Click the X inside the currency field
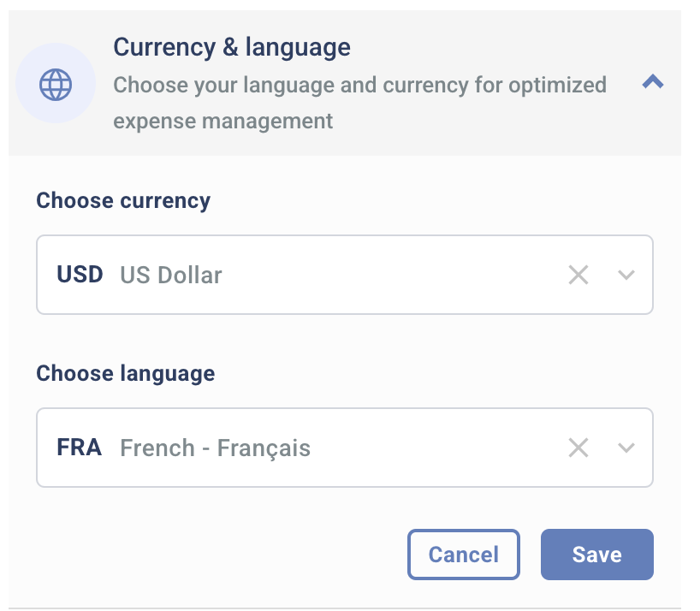Image resolution: width=700 pixels, height=611 pixels. [578, 275]
